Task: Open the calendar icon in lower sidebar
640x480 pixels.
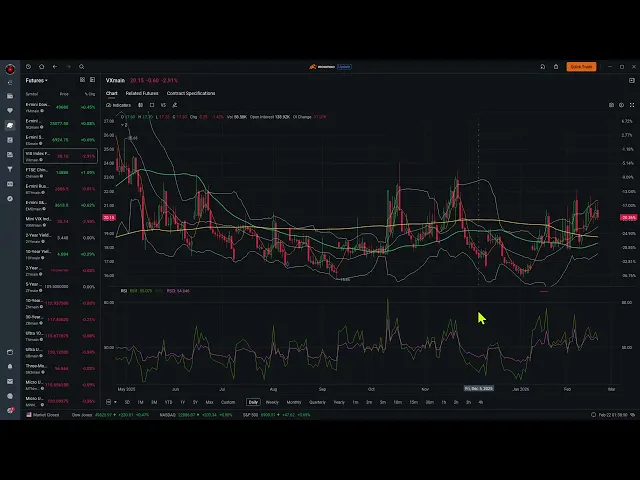Action: click(10, 352)
